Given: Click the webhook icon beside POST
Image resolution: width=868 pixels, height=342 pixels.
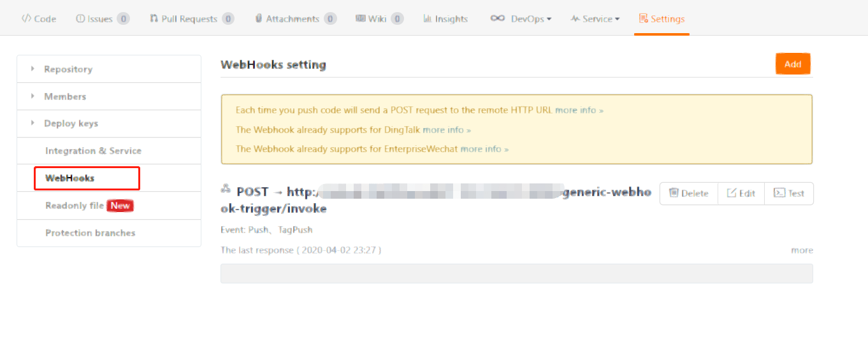Looking at the screenshot, I should pos(225,189).
